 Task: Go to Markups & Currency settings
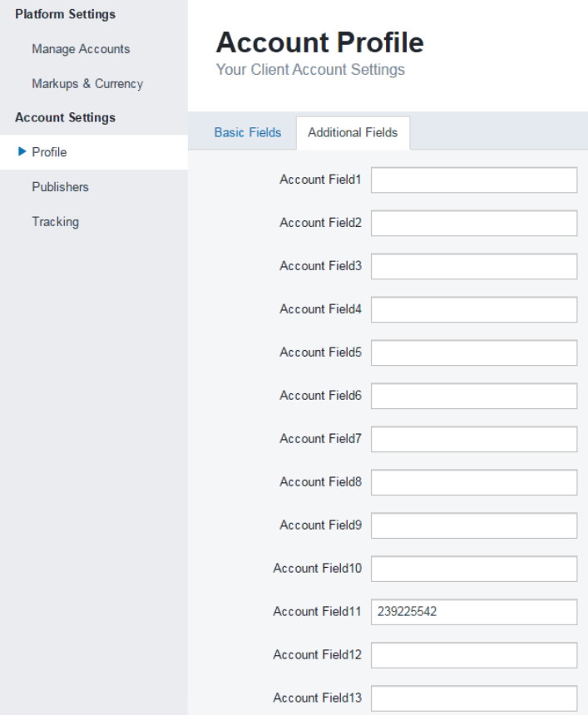coord(87,83)
